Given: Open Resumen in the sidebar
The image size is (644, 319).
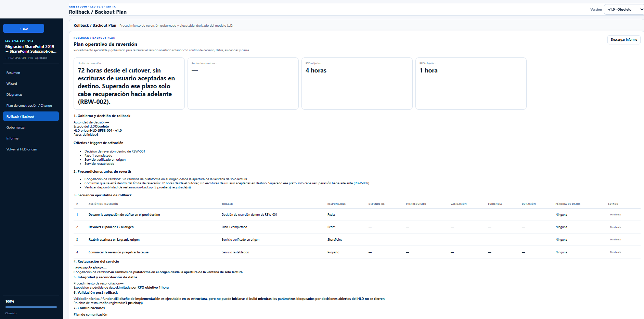Looking at the screenshot, I should [x=31, y=73].
